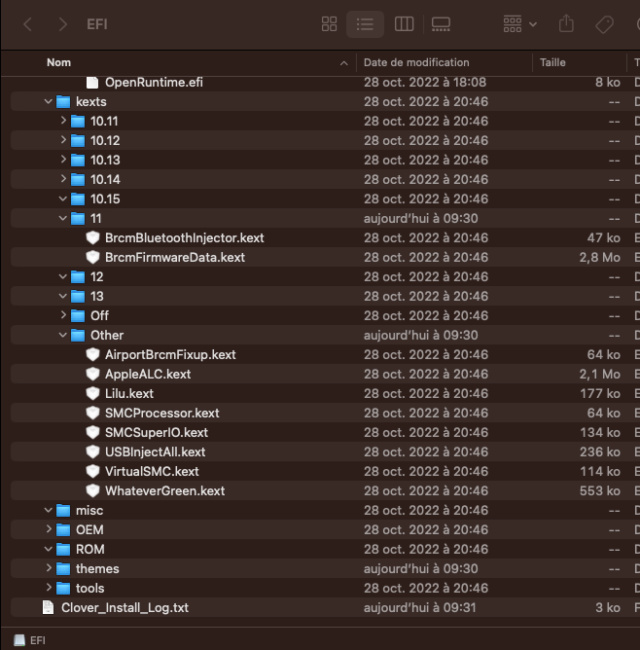Click the ROM folder icon
This screenshot has width=640, height=650.
[x=63, y=549]
